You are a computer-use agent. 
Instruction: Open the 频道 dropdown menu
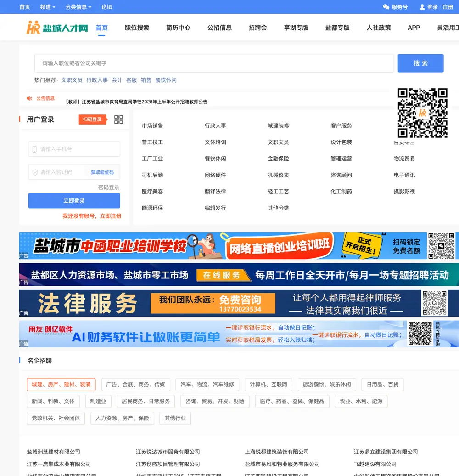click(x=48, y=7)
